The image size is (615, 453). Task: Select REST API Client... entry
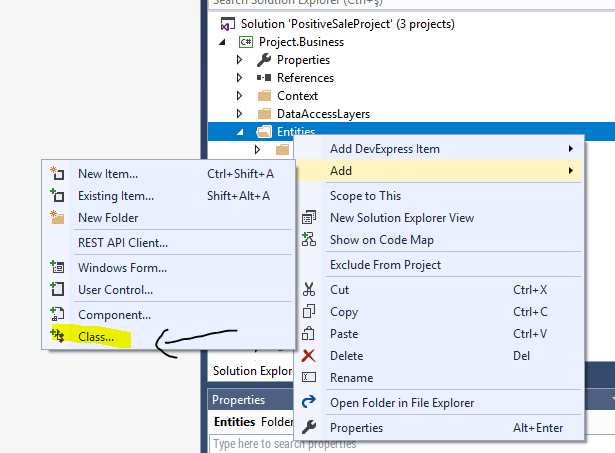click(x=168, y=243)
